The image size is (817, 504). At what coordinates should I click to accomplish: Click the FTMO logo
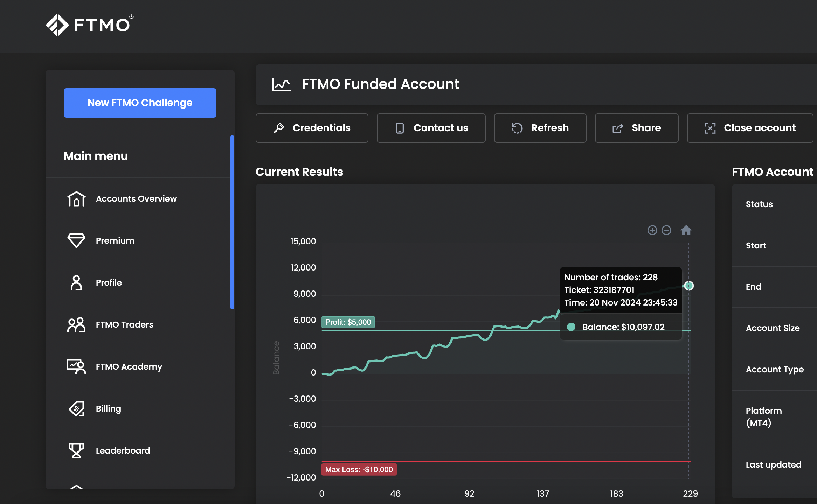(90, 25)
